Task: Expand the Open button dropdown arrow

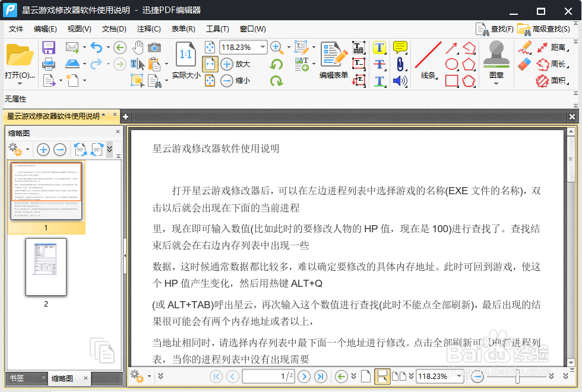Action: (x=20, y=84)
